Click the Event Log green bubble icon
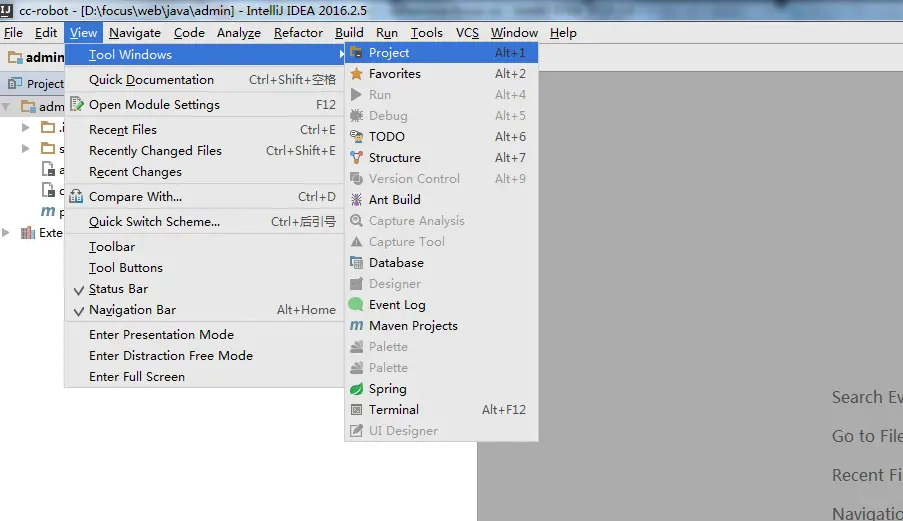Screen dimensions: 903x521 [356, 305]
